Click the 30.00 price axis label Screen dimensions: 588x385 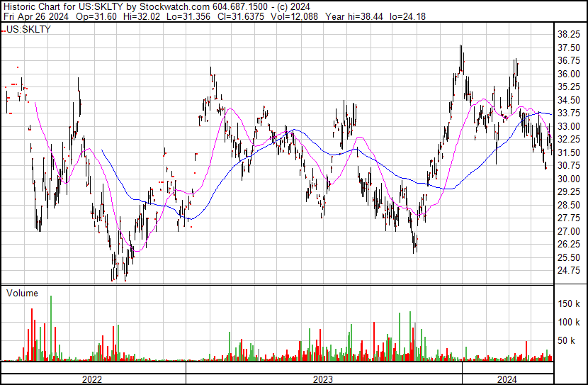[x=569, y=179]
